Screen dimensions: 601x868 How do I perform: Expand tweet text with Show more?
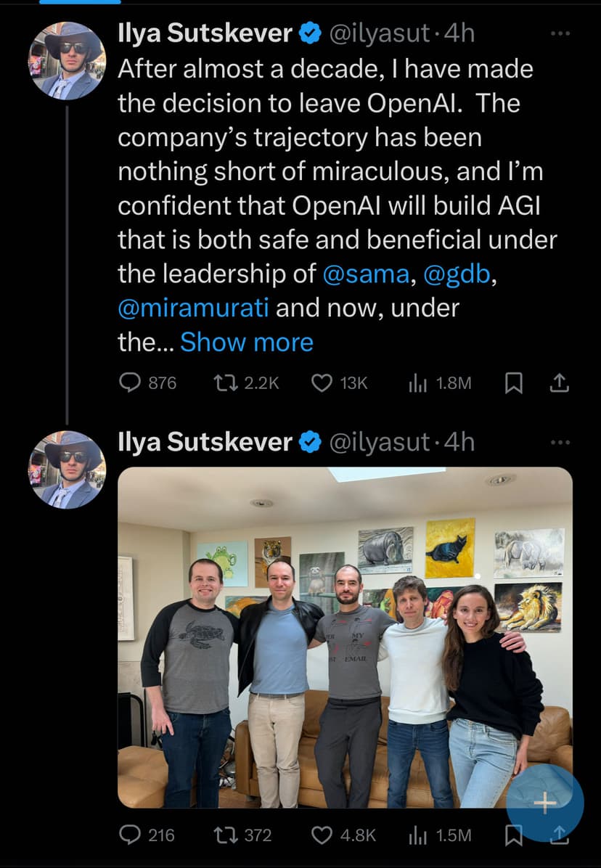click(247, 342)
